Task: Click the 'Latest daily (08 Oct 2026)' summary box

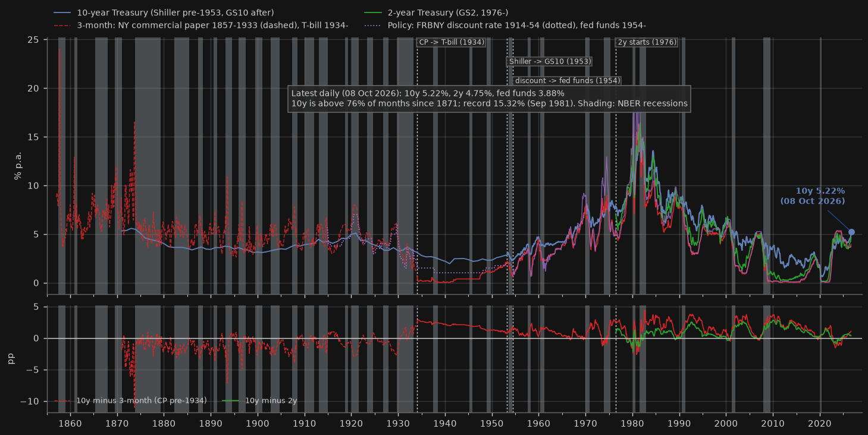Action: coord(490,99)
